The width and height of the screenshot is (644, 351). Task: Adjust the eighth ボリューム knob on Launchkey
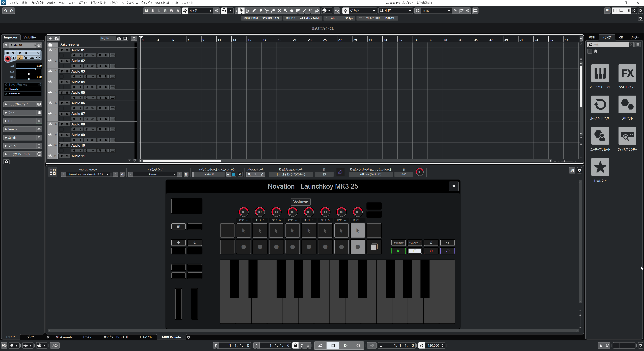[x=358, y=212]
